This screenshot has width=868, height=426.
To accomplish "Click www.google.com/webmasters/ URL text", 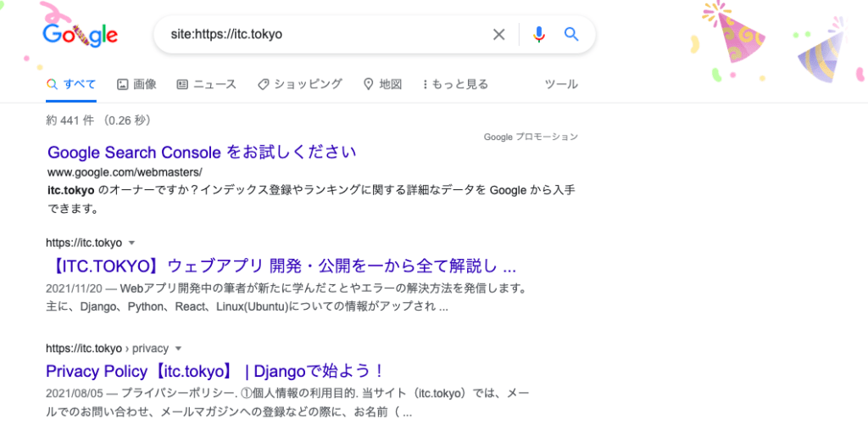I will 125,171.
